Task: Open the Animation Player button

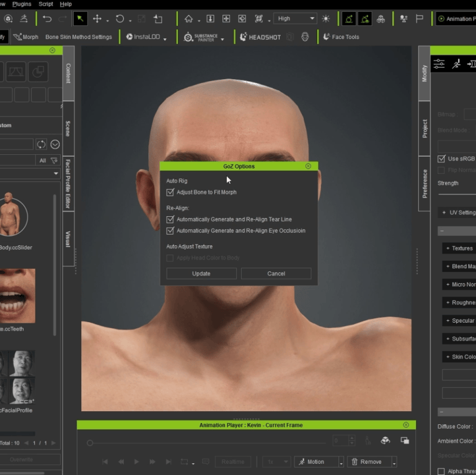Action: point(456,19)
